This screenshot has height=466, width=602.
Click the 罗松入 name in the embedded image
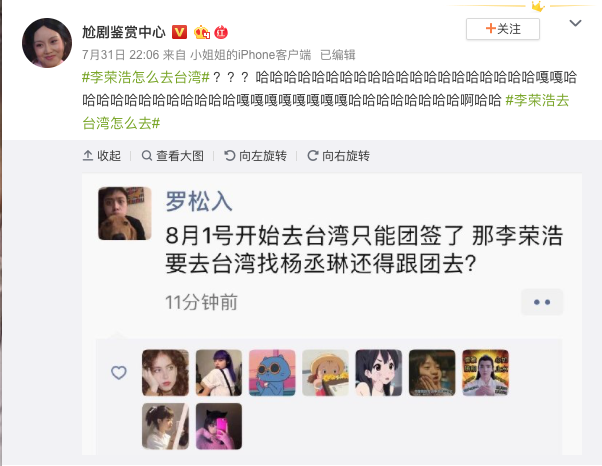pyautogui.click(x=199, y=201)
